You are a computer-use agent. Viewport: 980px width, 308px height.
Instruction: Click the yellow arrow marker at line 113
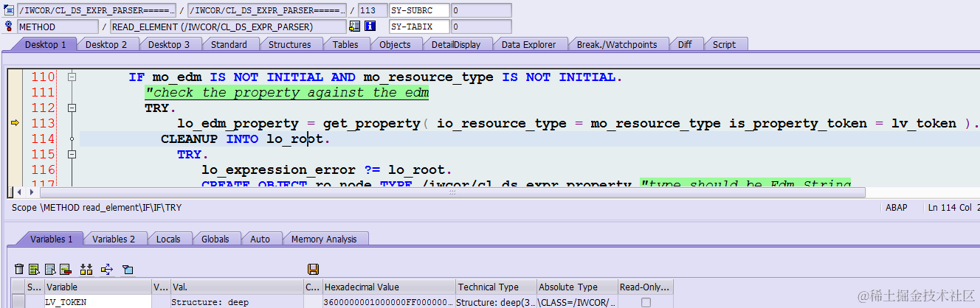click(x=15, y=124)
